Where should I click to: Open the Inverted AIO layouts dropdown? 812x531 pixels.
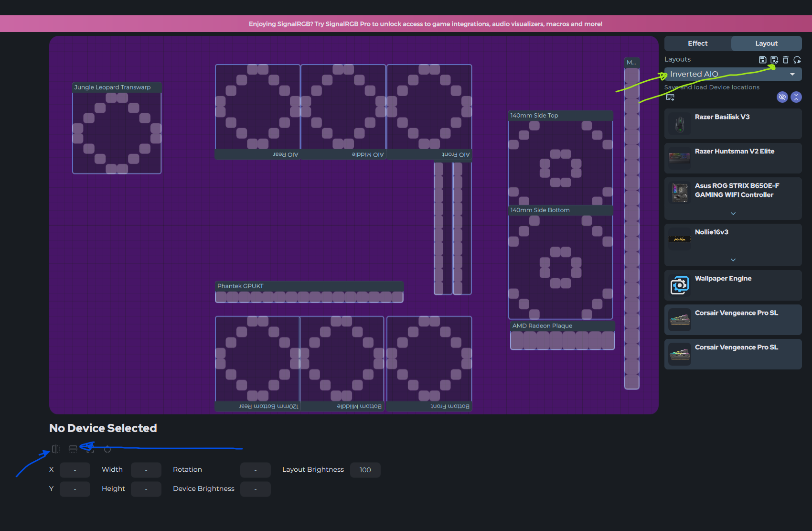(x=733, y=74)
